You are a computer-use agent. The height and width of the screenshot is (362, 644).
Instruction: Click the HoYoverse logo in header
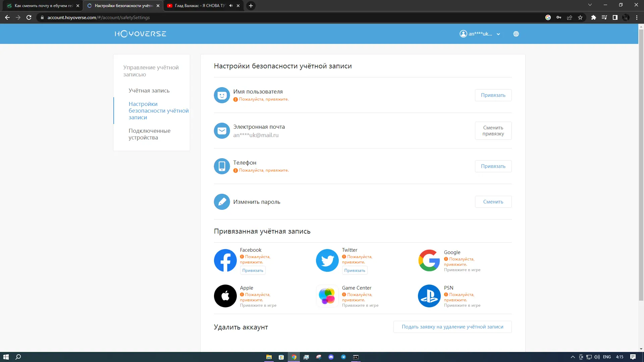click(x=140, y=34)
